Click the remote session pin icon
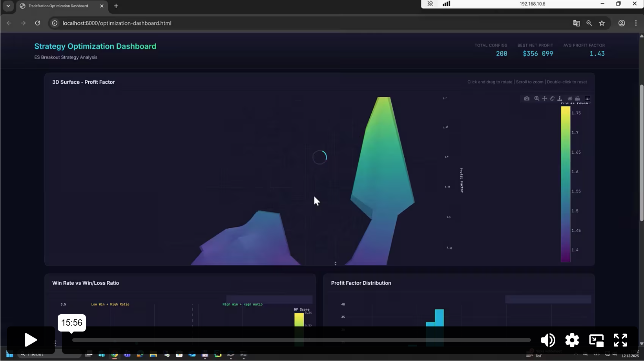The image size is (644, 361). (x=430, y=4)
